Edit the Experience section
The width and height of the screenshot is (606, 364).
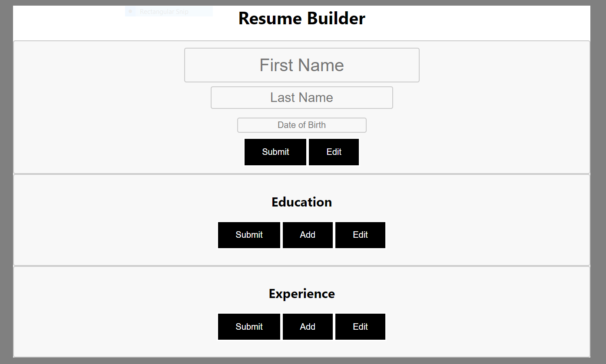[360, 327]
